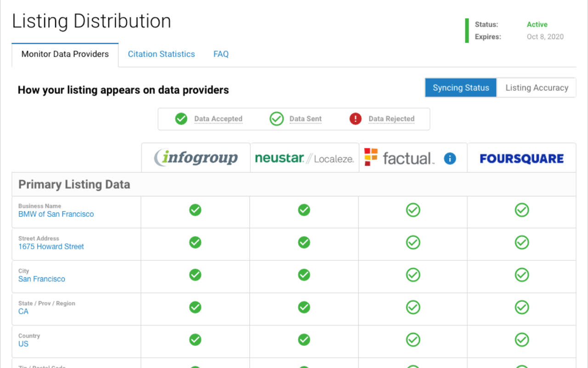Click Factual checkmark in Country row

coord(413,340)
